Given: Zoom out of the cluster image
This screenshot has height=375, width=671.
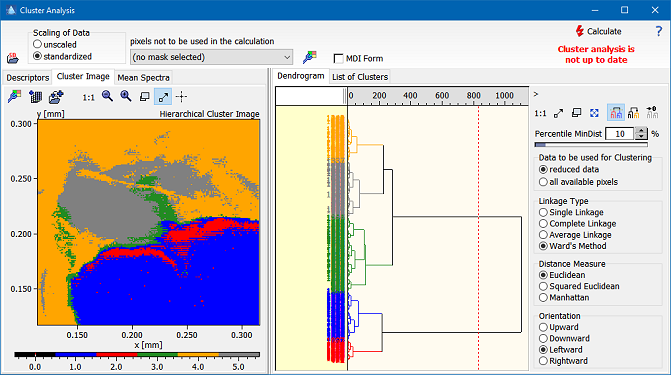Looking at the screenshot, I should 107,96.
